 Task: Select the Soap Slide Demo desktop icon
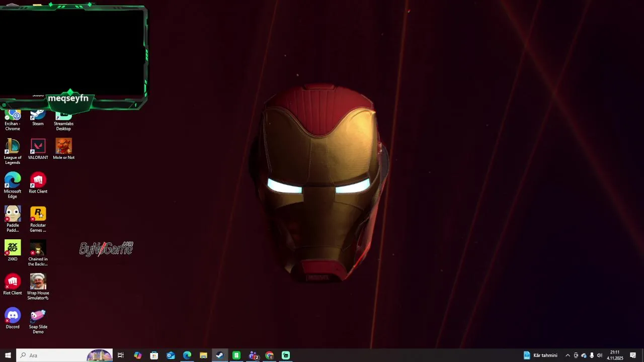(38, 321)
